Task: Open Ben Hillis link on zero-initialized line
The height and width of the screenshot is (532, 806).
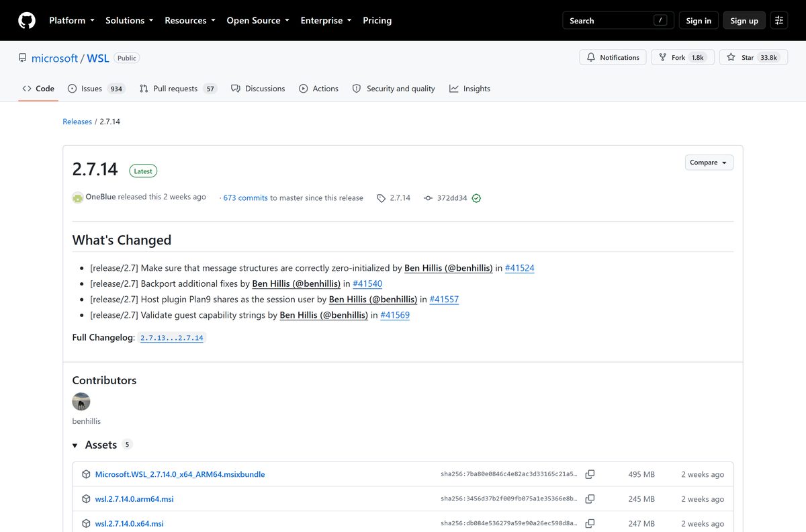Action: tap(449, 268)
